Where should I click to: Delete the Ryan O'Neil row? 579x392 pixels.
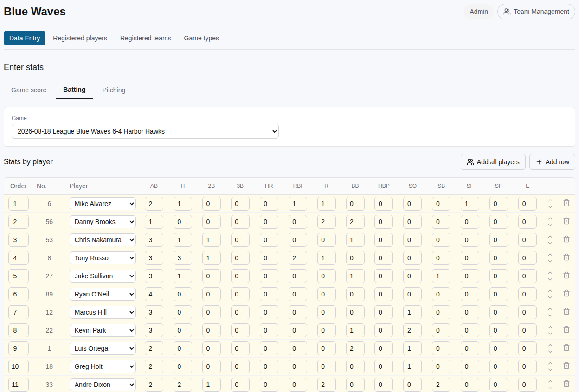pyautogui.click(x=566, y=293)
